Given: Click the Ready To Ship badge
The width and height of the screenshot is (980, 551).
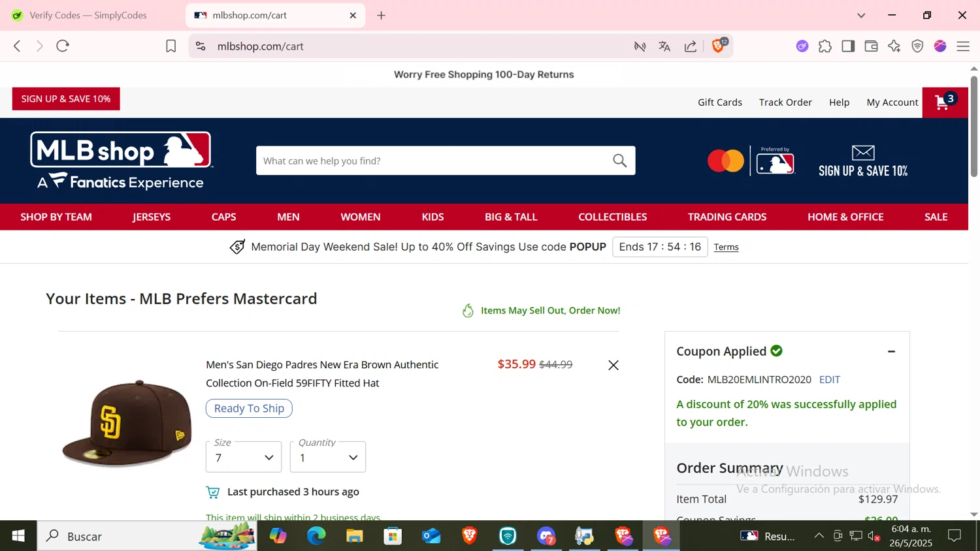Looking at the screenshot, I should (249, 408).
